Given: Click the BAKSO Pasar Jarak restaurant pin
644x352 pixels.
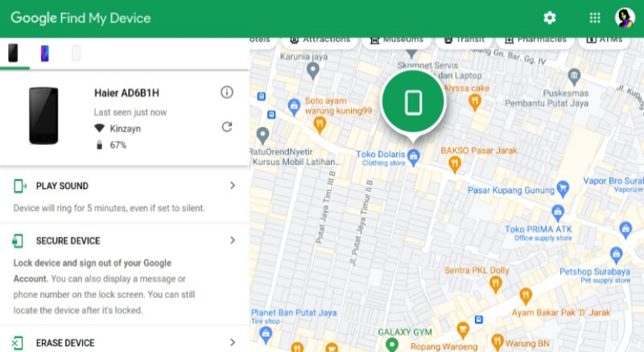Looking at the screenshot, I should 455,164.
